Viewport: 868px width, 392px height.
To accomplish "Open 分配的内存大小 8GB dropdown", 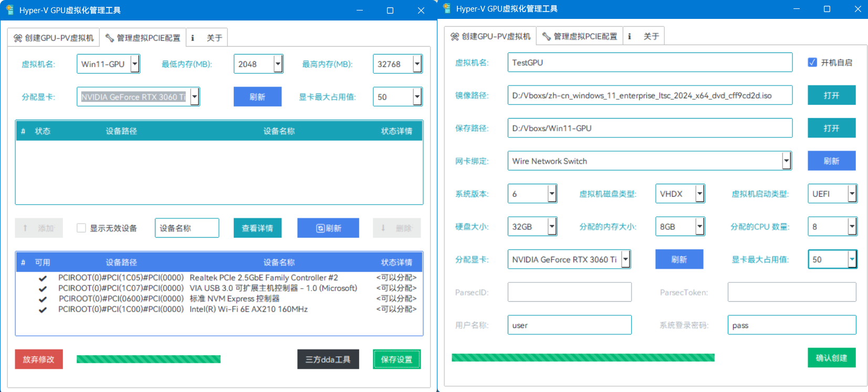I will click(x=700, y=227).
